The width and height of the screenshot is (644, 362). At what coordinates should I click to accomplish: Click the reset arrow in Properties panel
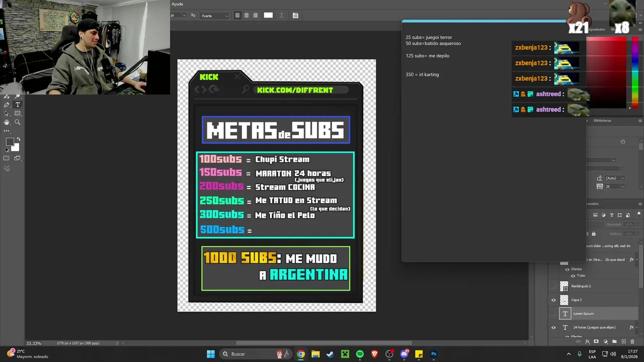pyautogui.click(x=622, y=142)
